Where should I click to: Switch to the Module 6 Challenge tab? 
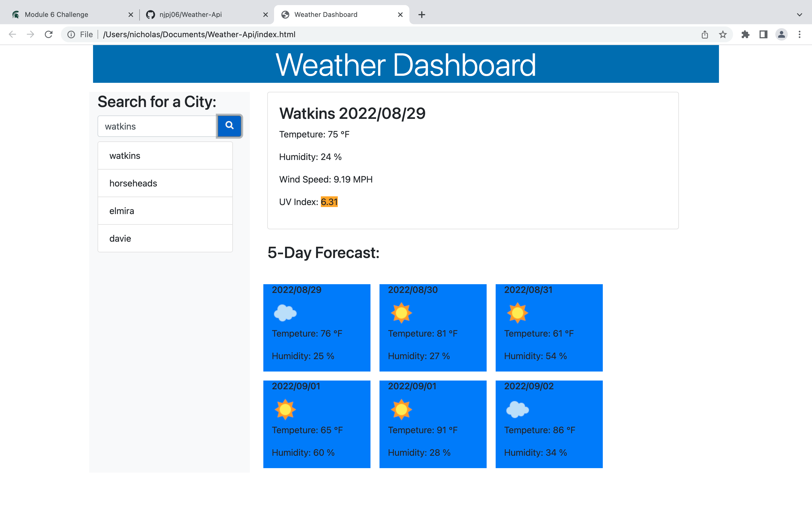(x=57, y=14)
